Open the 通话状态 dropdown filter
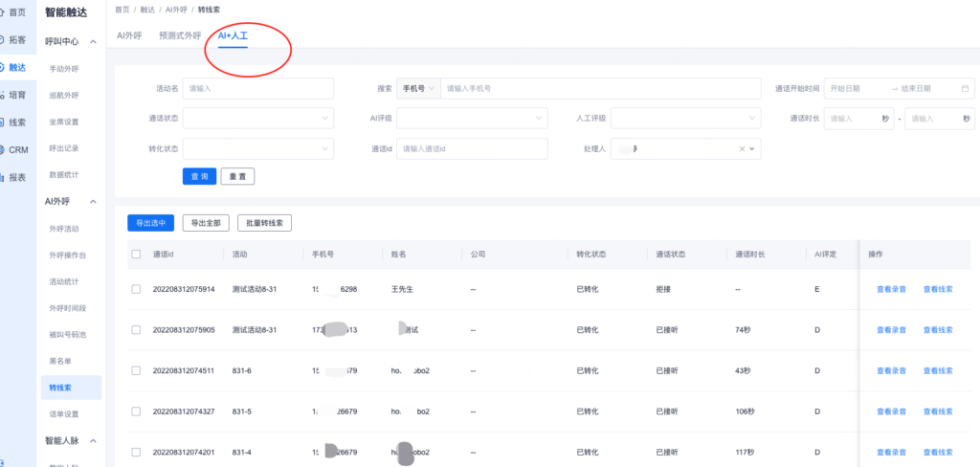The width and height of the screenshot is (980, 467). click(x=257, y=119)
